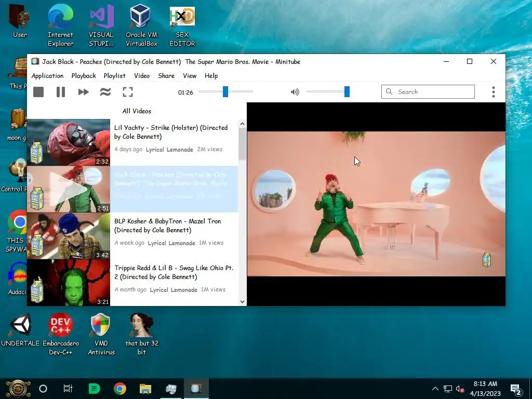
Task: Select Lil Yachty Strike video thumbnail
Action: click(69, 142)
